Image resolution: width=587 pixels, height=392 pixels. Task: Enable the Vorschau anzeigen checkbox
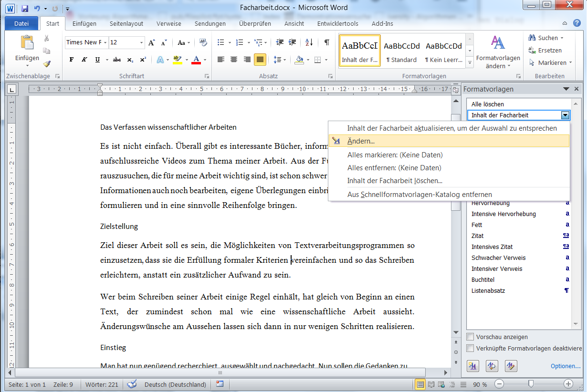pyautogui.click(x=471, y=337)
